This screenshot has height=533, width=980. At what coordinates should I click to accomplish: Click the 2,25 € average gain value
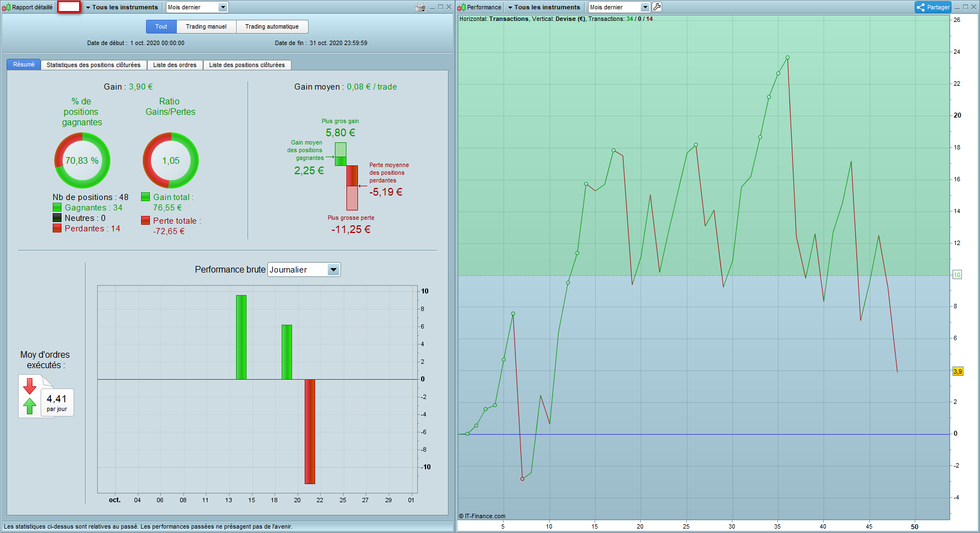pos(309,170)
